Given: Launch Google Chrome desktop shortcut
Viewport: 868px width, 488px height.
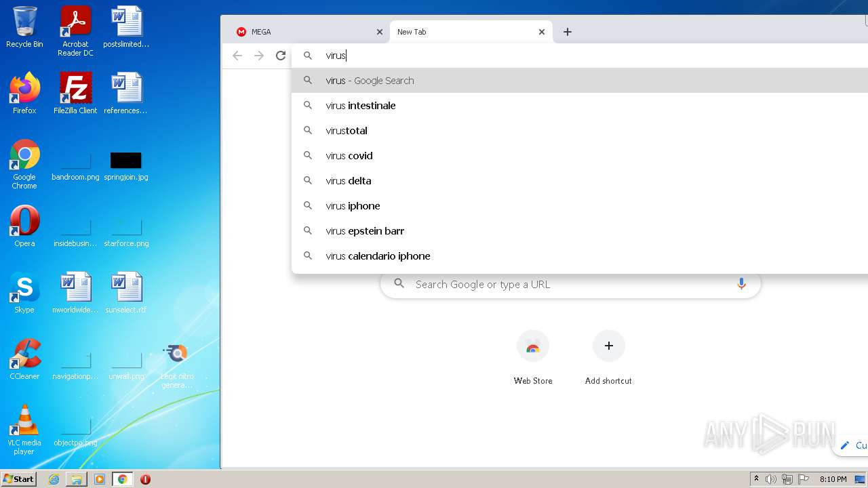Looking at the screenshot, I should (x=24, y=164).
